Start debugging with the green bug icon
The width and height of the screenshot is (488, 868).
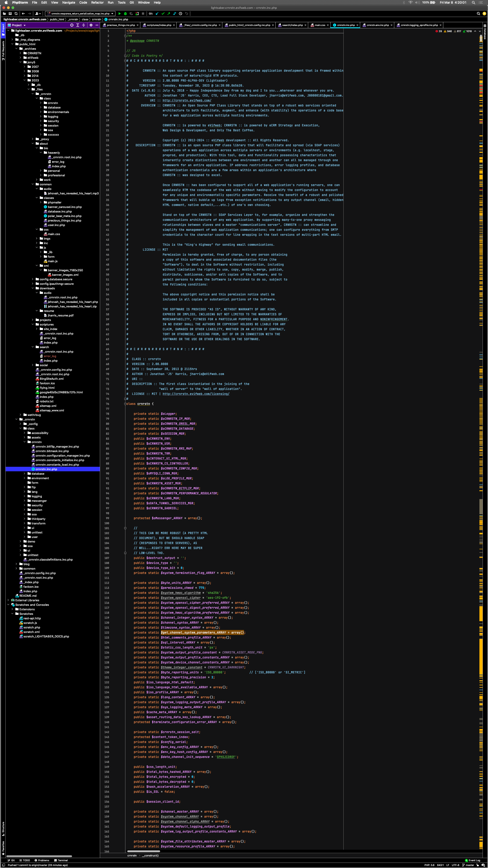pyautogui.click(x=125, y=14)
